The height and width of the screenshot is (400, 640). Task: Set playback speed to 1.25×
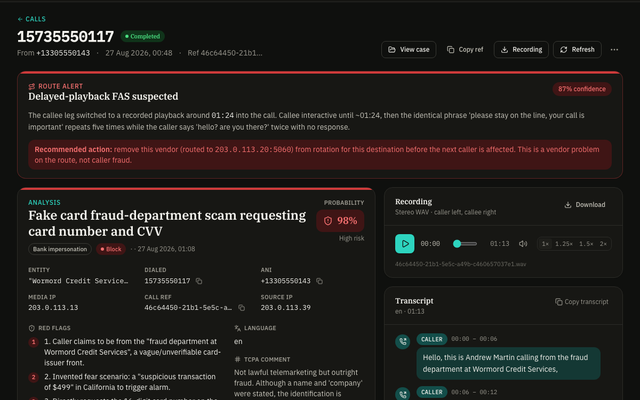564,244
